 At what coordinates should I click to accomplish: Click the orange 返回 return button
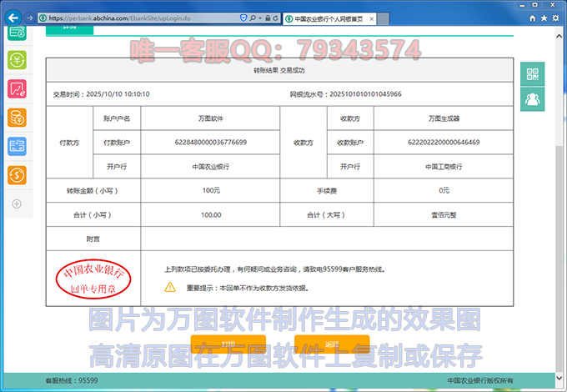(x=332, y=344)
